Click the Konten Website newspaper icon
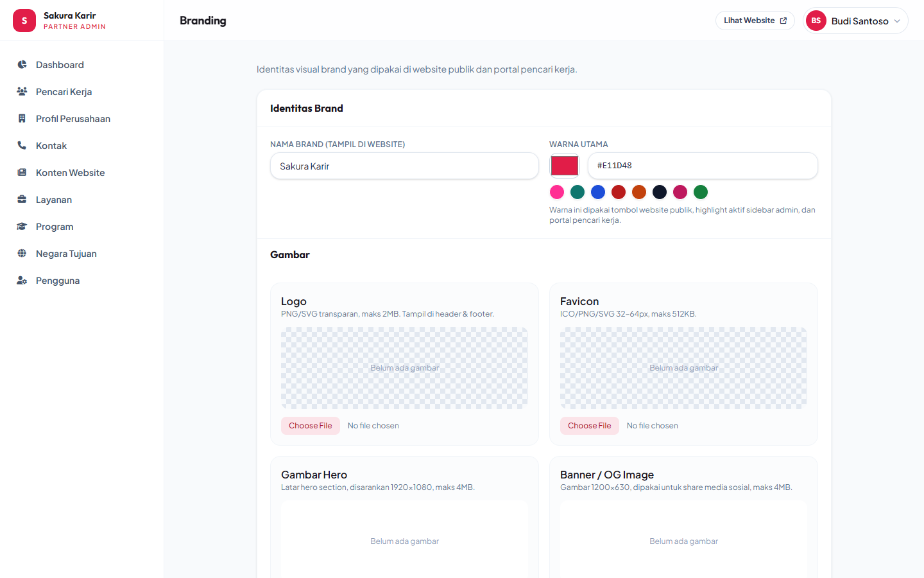 click(x=22, y=173)
